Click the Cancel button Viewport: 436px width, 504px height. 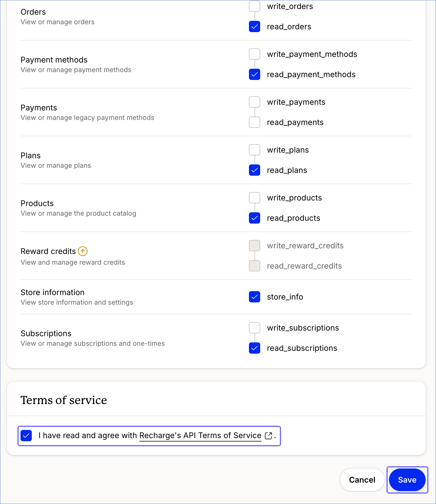tap(362, 480)
